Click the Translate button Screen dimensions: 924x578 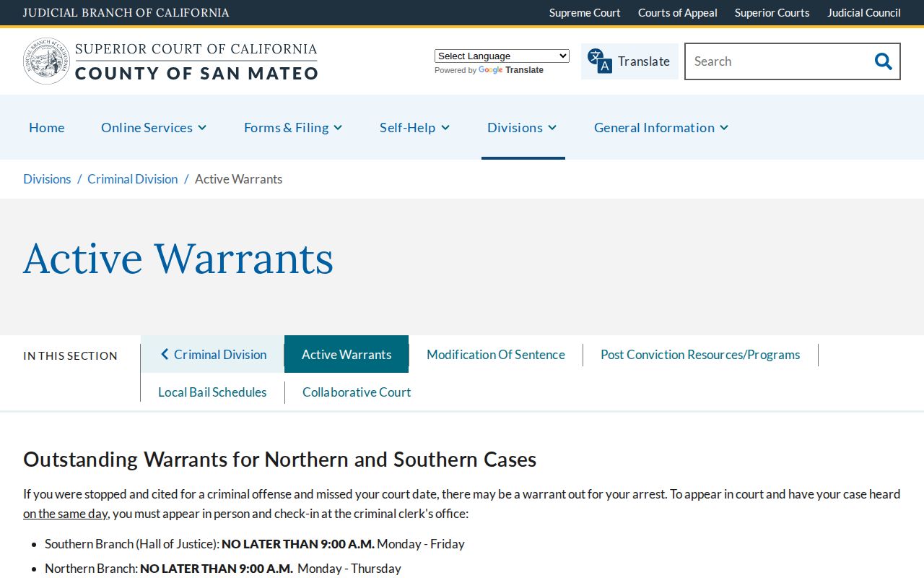629,61
